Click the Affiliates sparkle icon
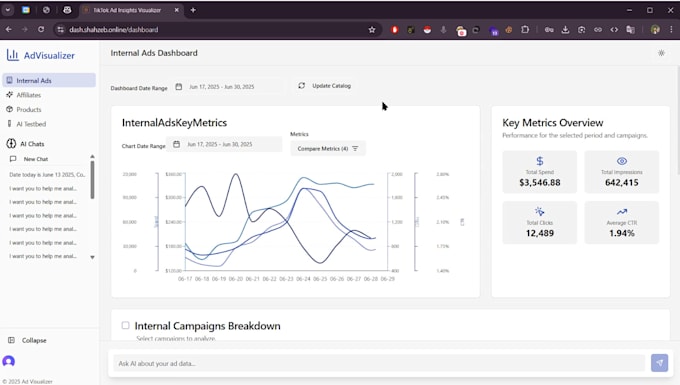 (10, 95)
